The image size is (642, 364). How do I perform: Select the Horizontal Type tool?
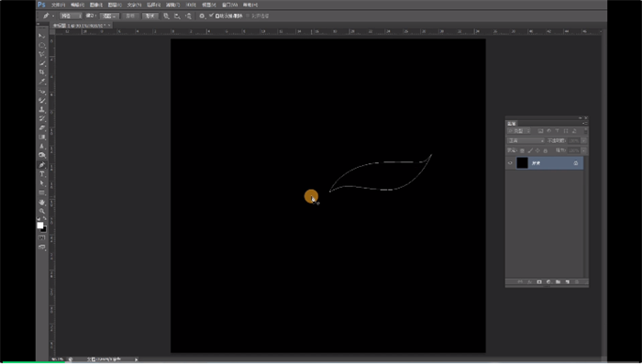(42, 174)
